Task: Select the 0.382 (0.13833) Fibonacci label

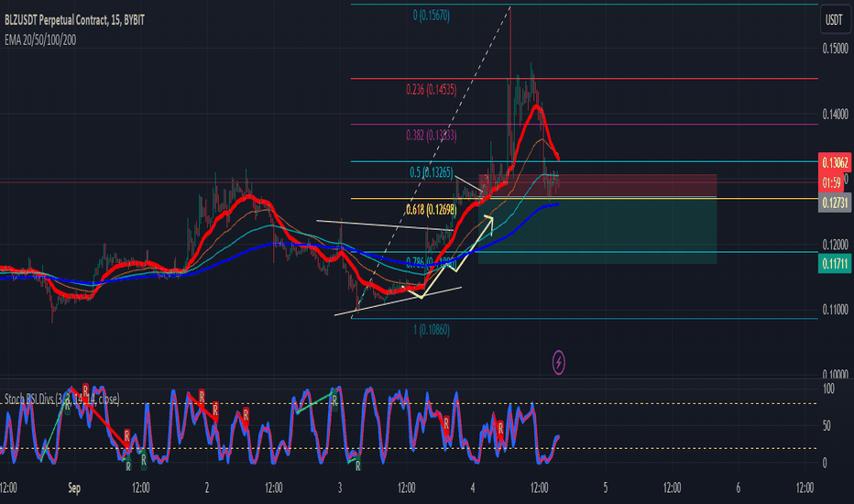Action: tap(431, 135)
